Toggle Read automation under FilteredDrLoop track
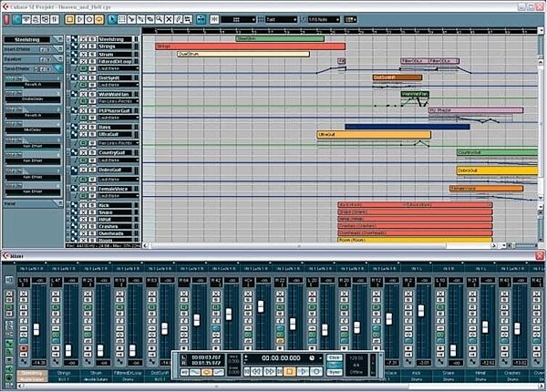Screen dimensions: 547x392 [x=84, y=68]
